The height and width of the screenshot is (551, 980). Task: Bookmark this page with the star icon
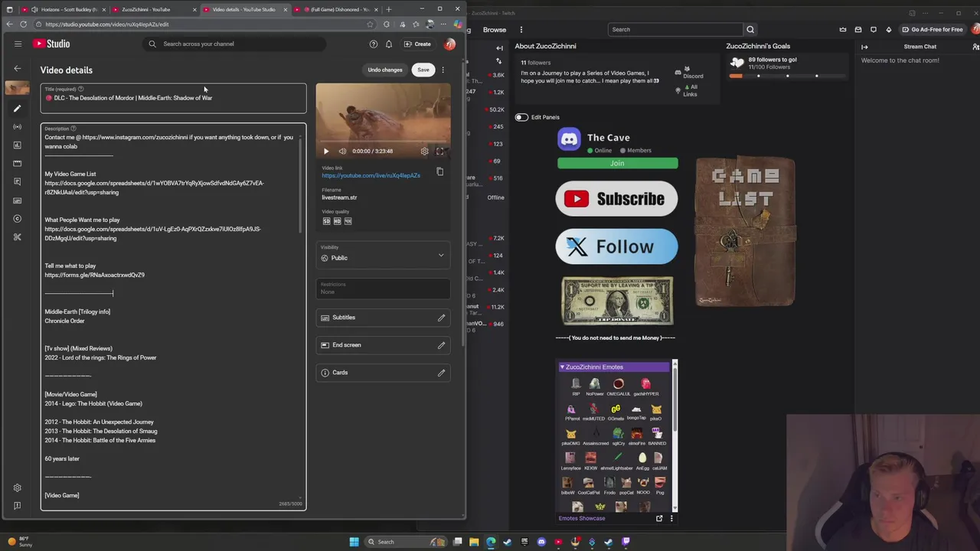[x=370, y=24]
